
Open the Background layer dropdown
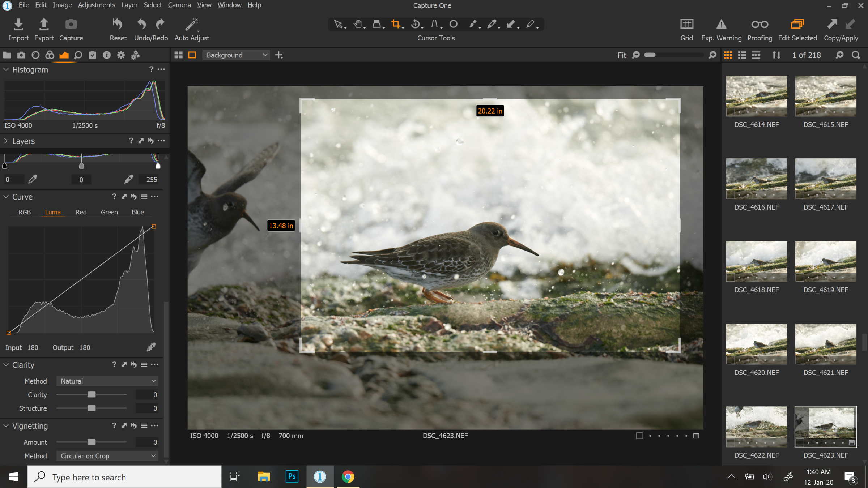pyautogui.click(x=236, y=55)
